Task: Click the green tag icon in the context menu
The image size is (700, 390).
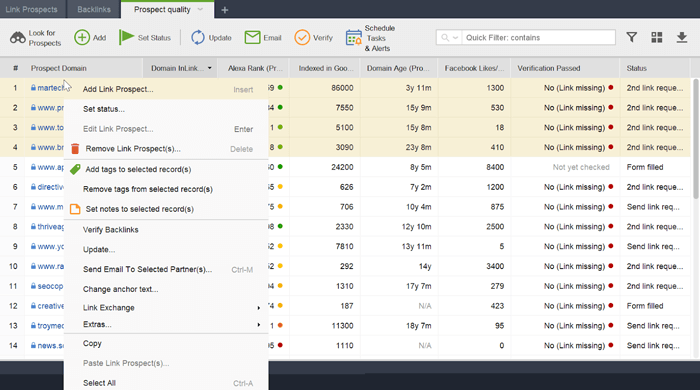Action: coord(75,169)
